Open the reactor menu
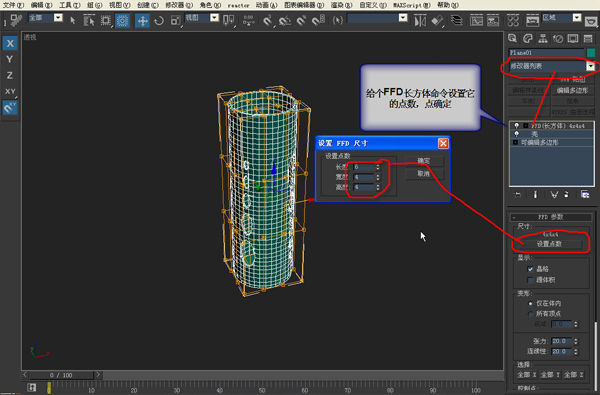The image size is (600, 395). tap(238, 5)
